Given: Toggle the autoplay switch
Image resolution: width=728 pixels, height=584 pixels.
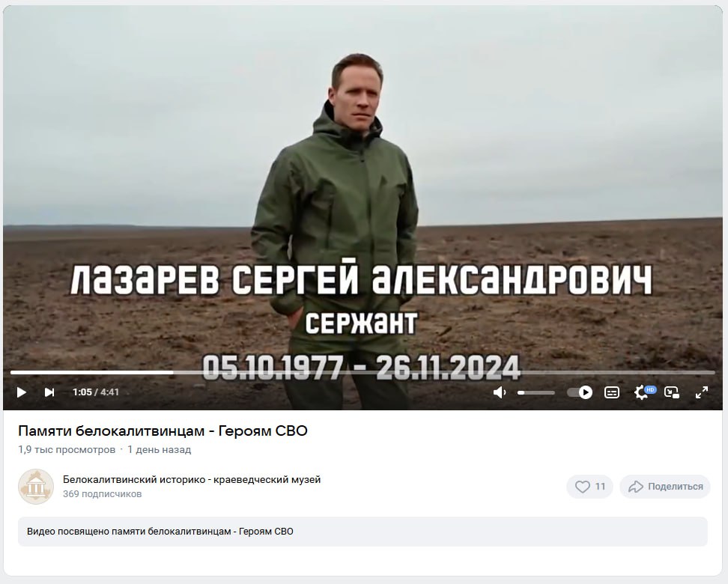Looking at the screenshot, I should click(x=580, y=392).
